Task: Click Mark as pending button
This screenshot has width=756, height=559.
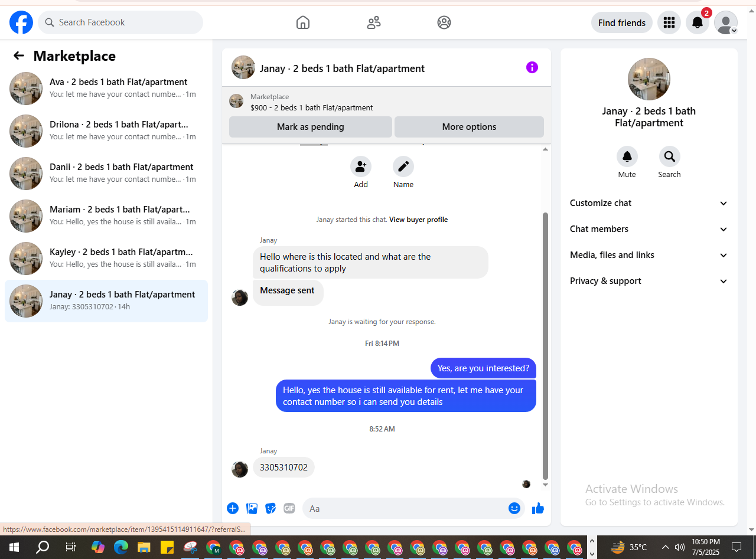Action: [310, 127]
